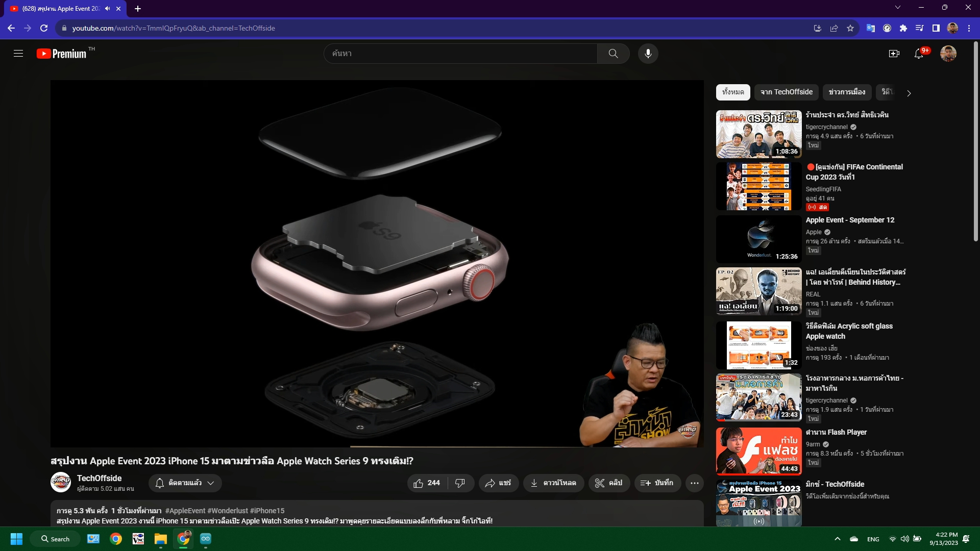Image resolution: width=980 pixels, height=551 pixels.
Task: Open the subscribed notification dropdown
Action: (185, 483)
